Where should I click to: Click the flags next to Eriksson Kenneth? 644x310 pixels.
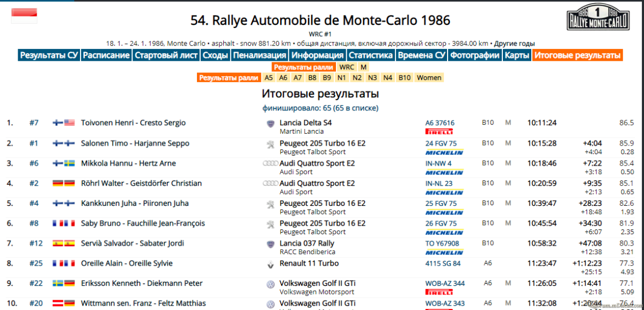tap(64, 284)
